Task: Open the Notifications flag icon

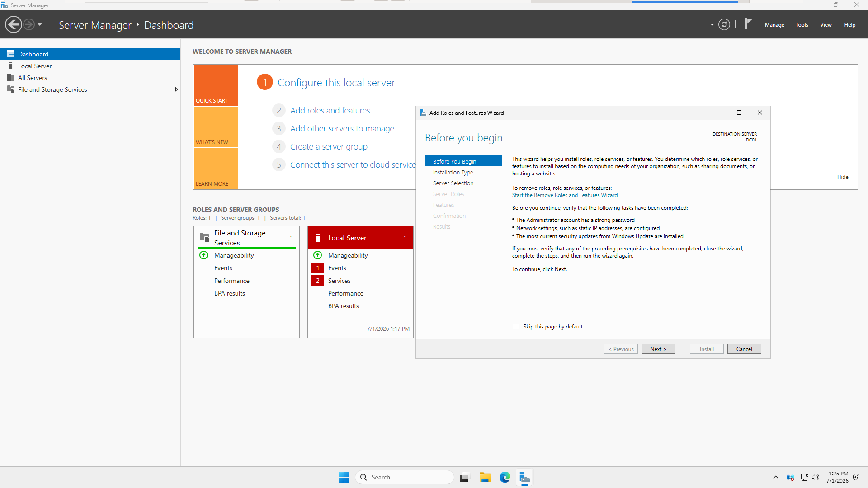Action: pyautogui.click(x=749, y=23)
